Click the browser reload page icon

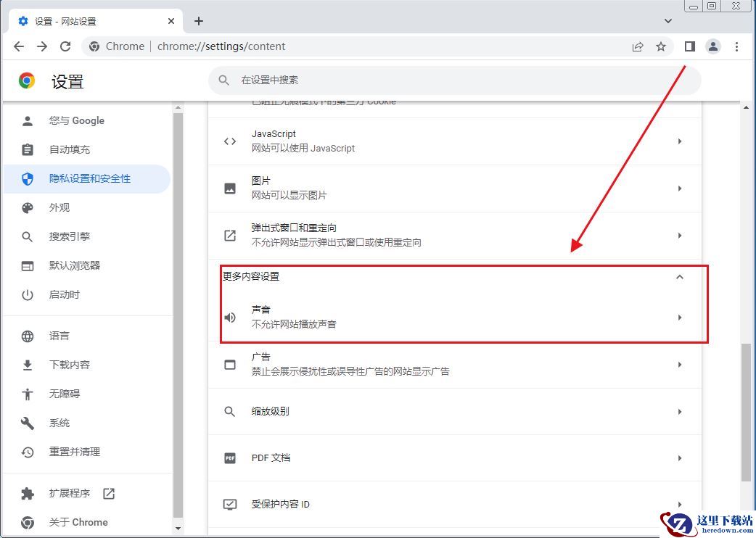pos(65,46)
